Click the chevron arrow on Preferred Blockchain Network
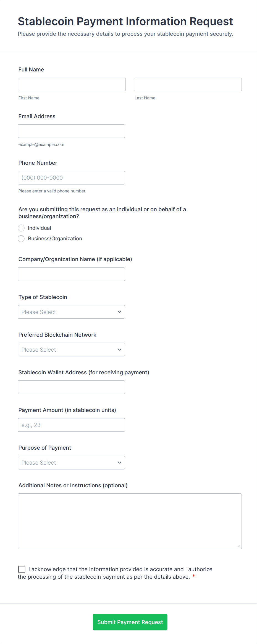Viewport: 257px width, 644px height. 119,350
